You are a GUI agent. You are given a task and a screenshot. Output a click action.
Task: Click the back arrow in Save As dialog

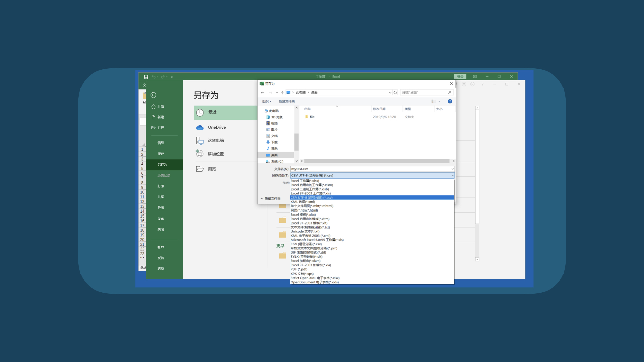pyautogui.click(x=263, y=92)
